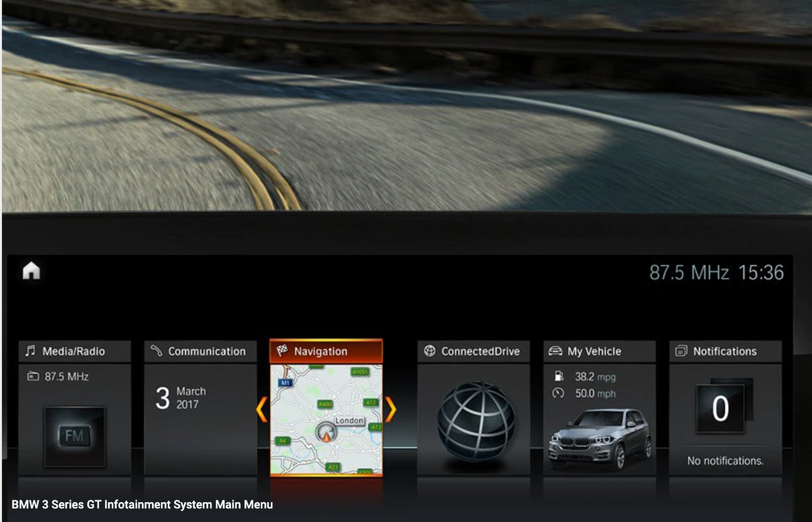Tap the Notifications header icon
Viewport: 812px width, 522px height.
coord(681,351)
